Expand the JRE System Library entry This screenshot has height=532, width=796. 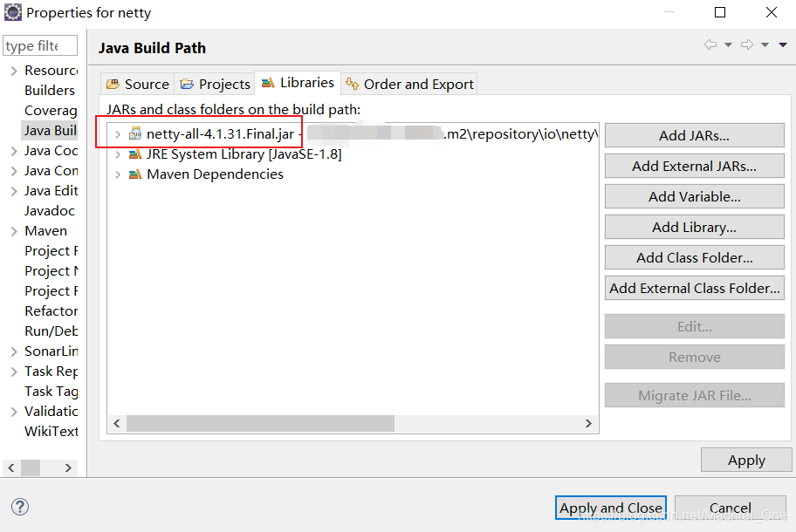coord(118,154)
